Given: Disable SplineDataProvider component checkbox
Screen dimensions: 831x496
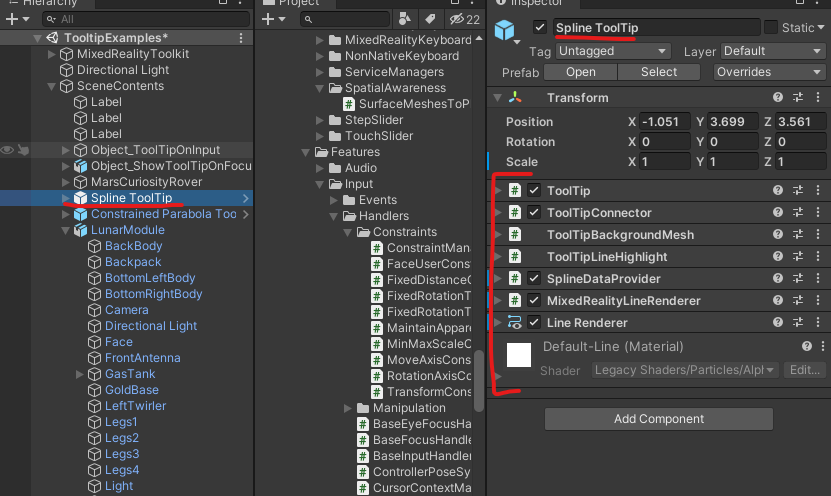Looking at the screenshot, I should [x=534, y=278].
